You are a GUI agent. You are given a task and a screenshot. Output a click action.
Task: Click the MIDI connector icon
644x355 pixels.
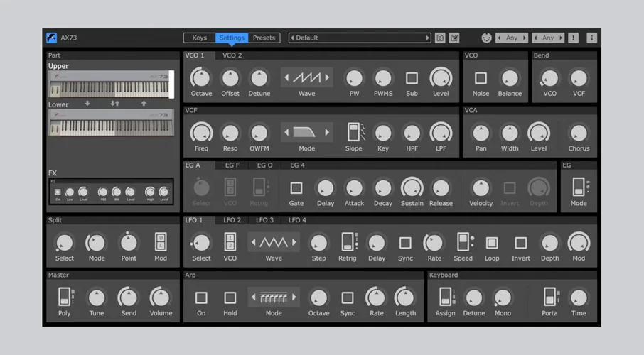487,38
